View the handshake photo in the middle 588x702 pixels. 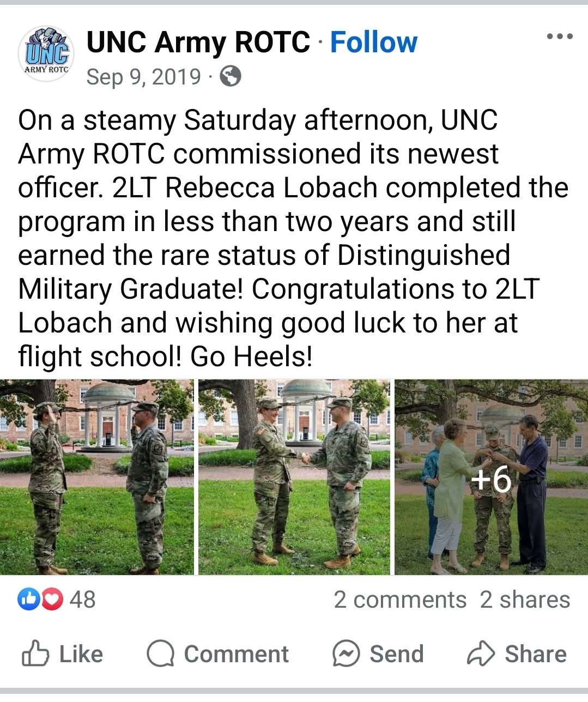(x=294, y=477)
